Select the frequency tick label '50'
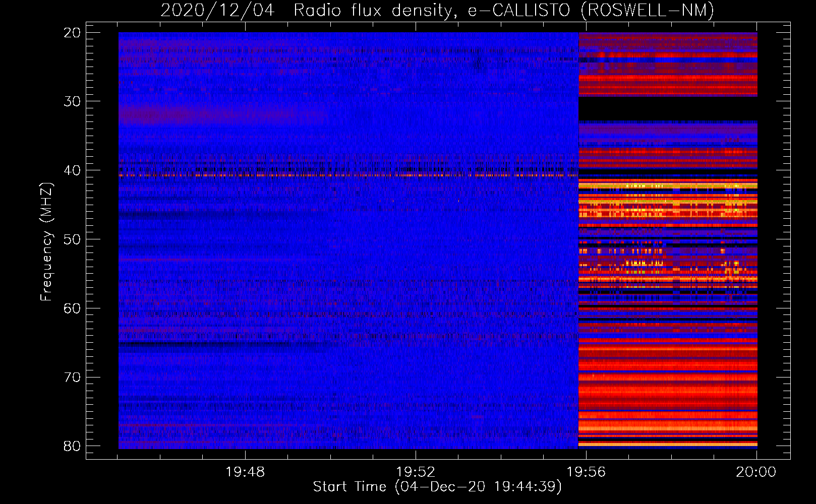The width and height of the screenshot is (816, 504). [72, 239]
